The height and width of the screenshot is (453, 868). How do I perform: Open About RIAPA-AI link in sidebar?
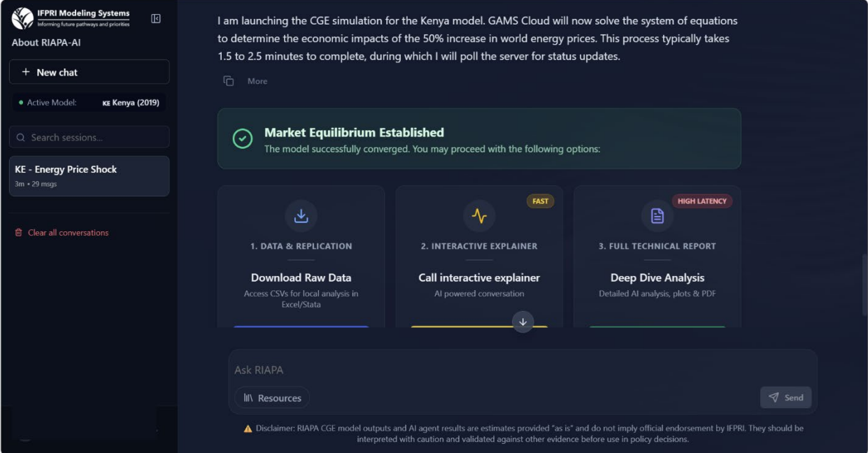(x=46, y=43)
